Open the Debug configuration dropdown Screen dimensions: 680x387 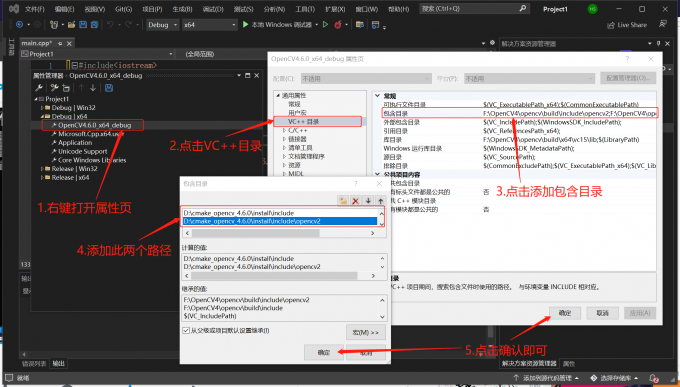coord(163,25)
